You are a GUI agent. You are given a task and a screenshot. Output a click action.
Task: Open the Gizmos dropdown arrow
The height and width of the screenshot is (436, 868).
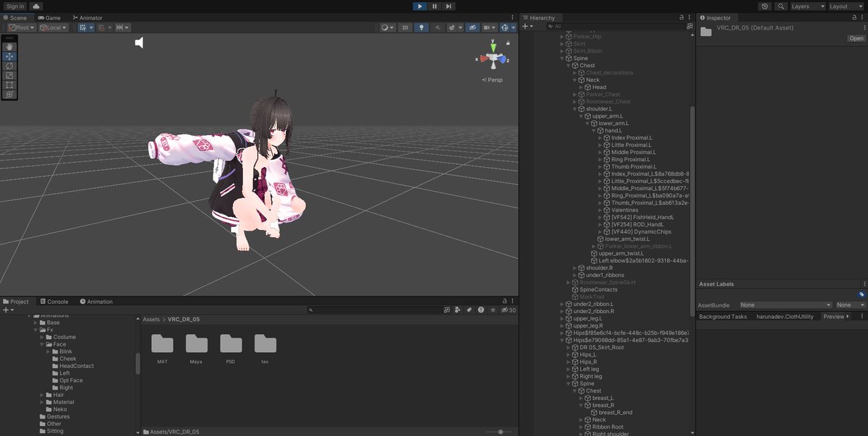click(514, 27)
